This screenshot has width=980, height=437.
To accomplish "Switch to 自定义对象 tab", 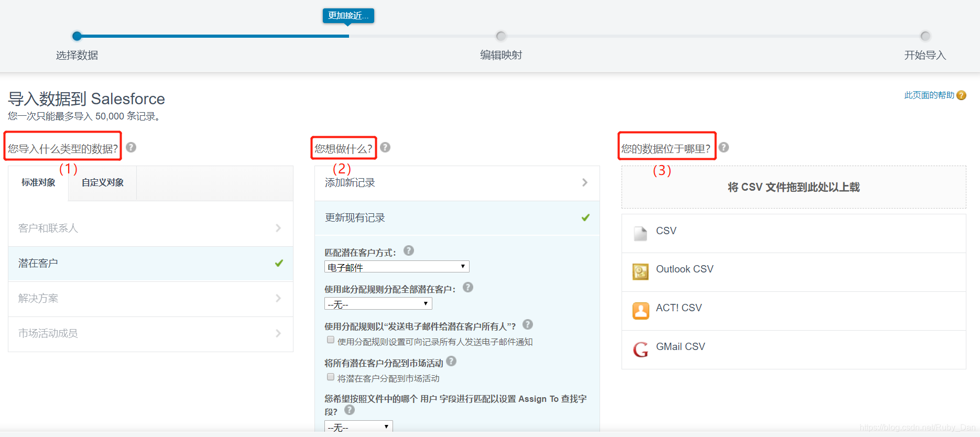I will point(103,183).
